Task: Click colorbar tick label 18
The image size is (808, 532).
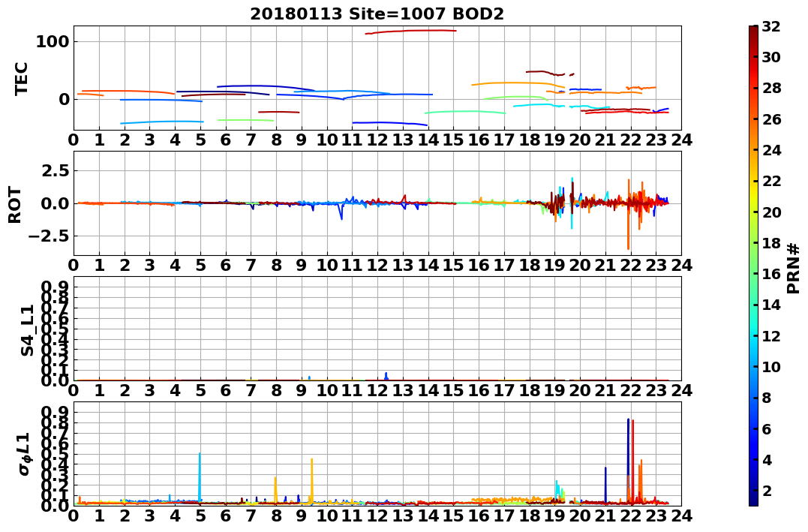Action: coord(771,243)
